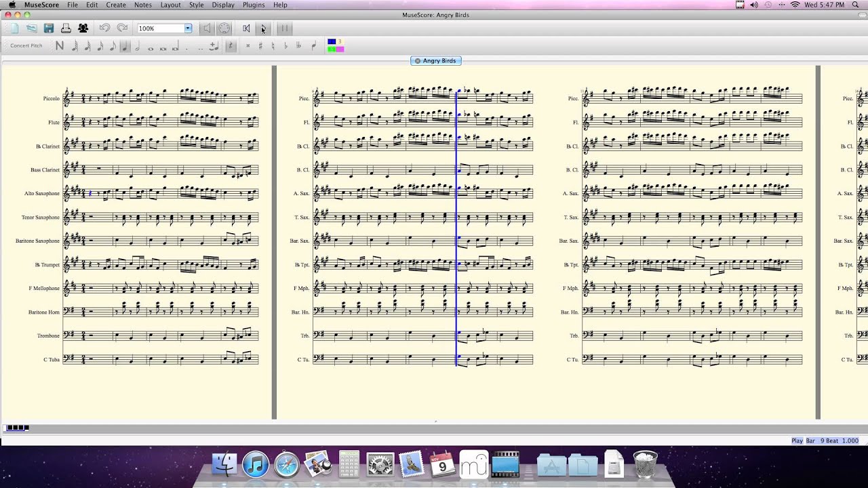The width and height of the screenshot is (868, 488).
Task: Add a tie to the selected note
Action: pos(214,46)
